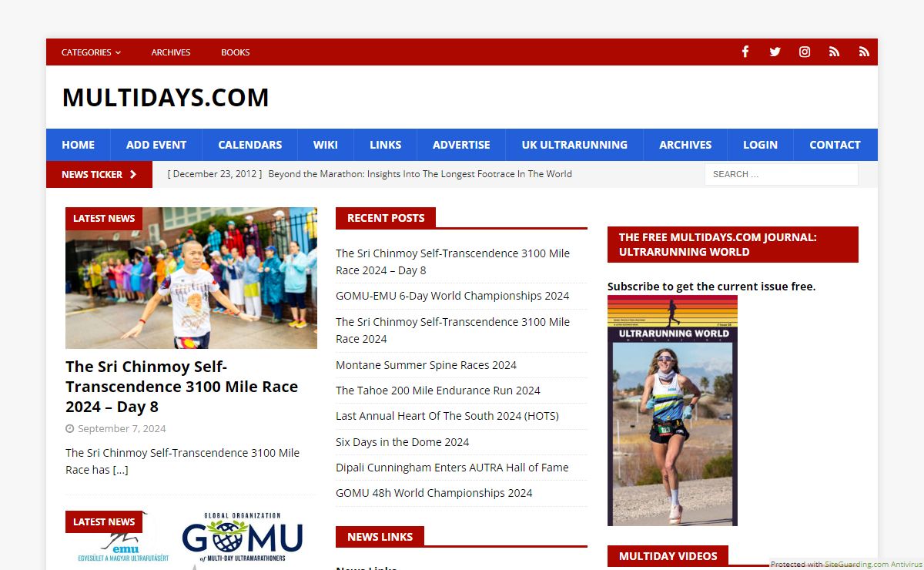The height and width of the screenshot is (570, 924).
Task: Click the News Ticker chevron label
Action: click(99, 174)
